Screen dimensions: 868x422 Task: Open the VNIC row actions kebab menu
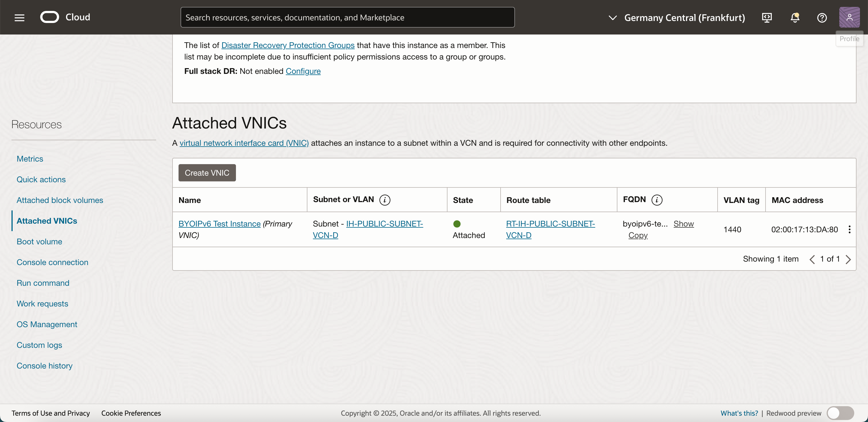[849, 229]
